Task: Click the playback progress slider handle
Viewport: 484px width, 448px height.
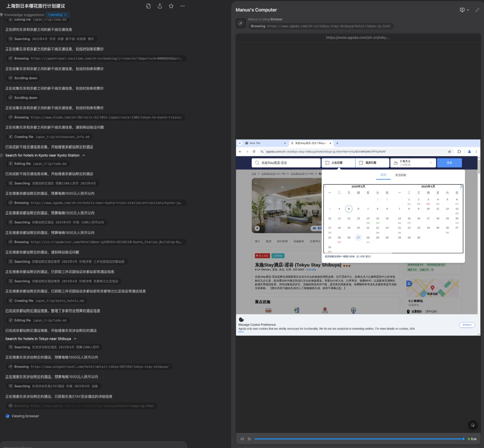Action: [x=463, y=439]
